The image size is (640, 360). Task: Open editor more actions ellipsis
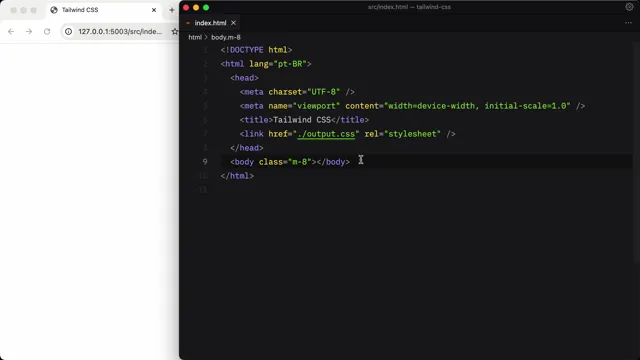click(x=628, y=23)
